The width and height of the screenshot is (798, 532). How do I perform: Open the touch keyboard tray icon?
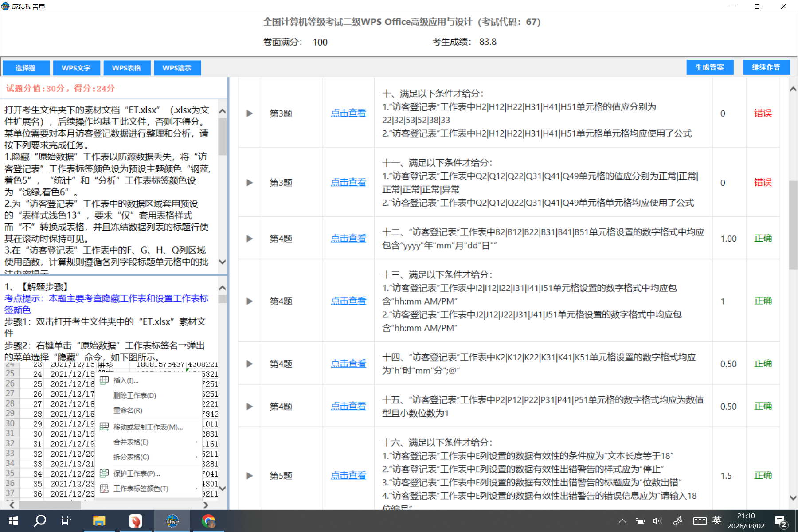(700, 521)
